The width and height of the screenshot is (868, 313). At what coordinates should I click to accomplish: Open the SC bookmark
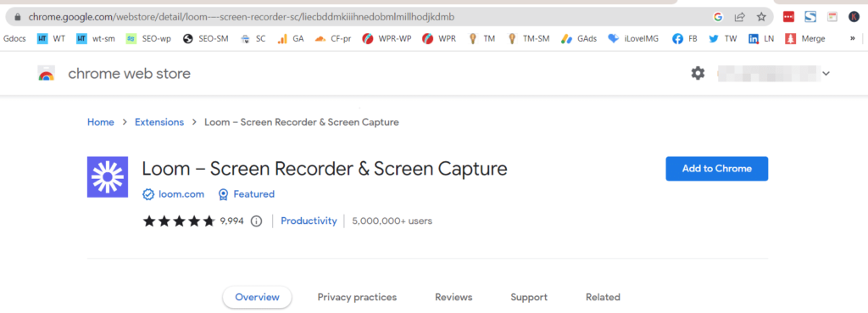click(253, 39)
